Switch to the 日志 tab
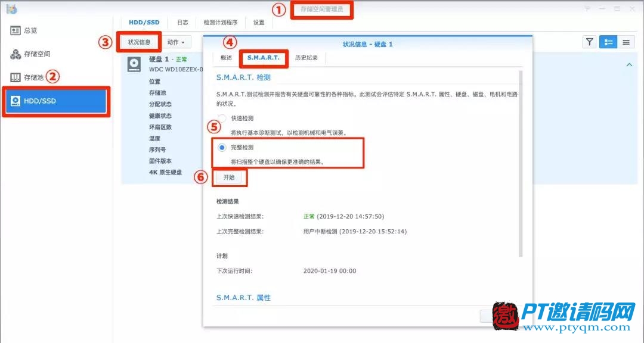 183,23
